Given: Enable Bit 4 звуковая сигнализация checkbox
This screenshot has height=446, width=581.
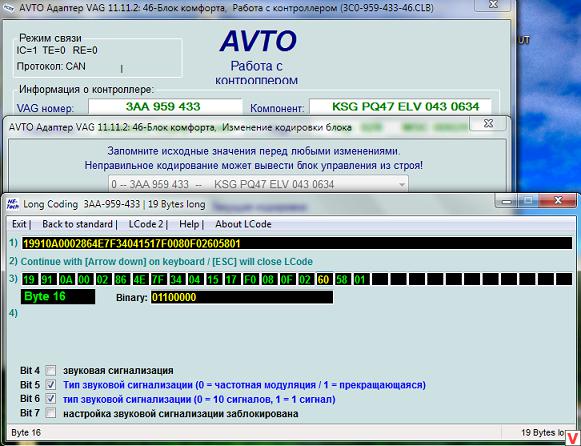Looking at the screenshot, I should pos(51,370).
